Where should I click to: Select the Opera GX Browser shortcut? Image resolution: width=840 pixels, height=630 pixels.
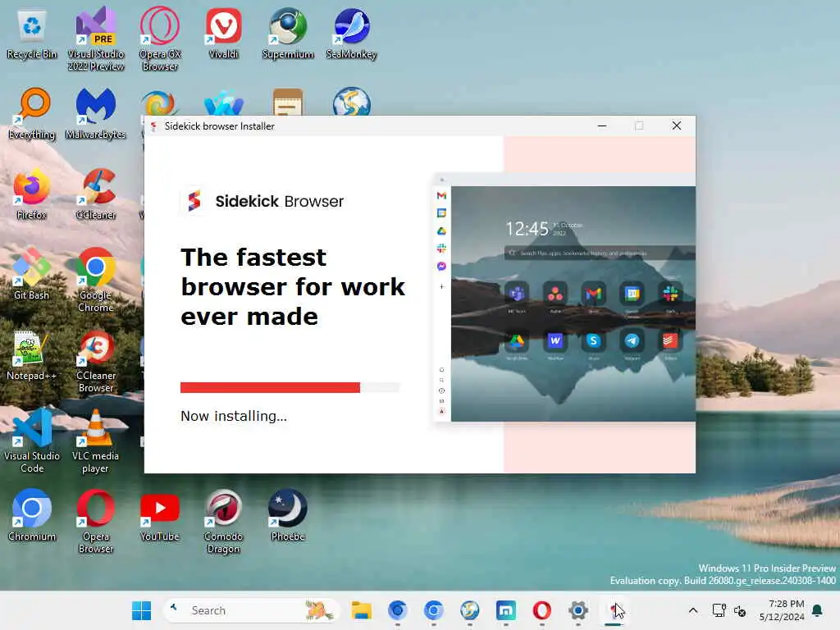coord(160,39)
